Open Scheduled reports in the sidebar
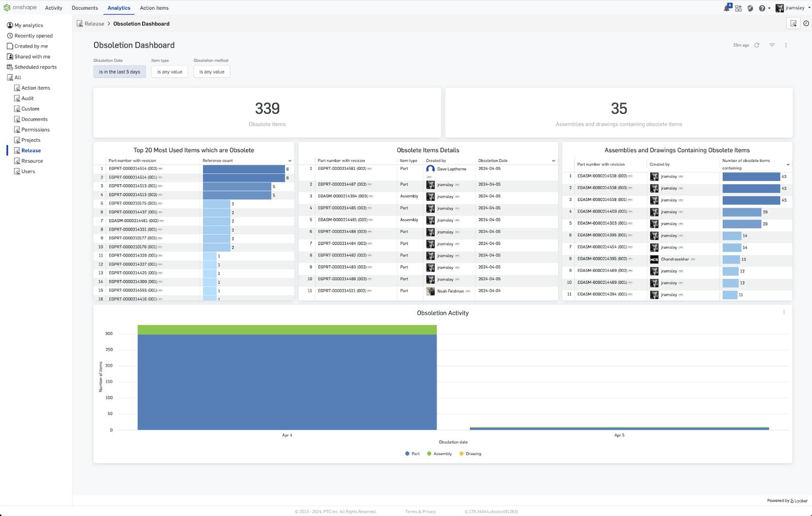The width and height of the screenshot is (812, 516). tap(35, 67)
